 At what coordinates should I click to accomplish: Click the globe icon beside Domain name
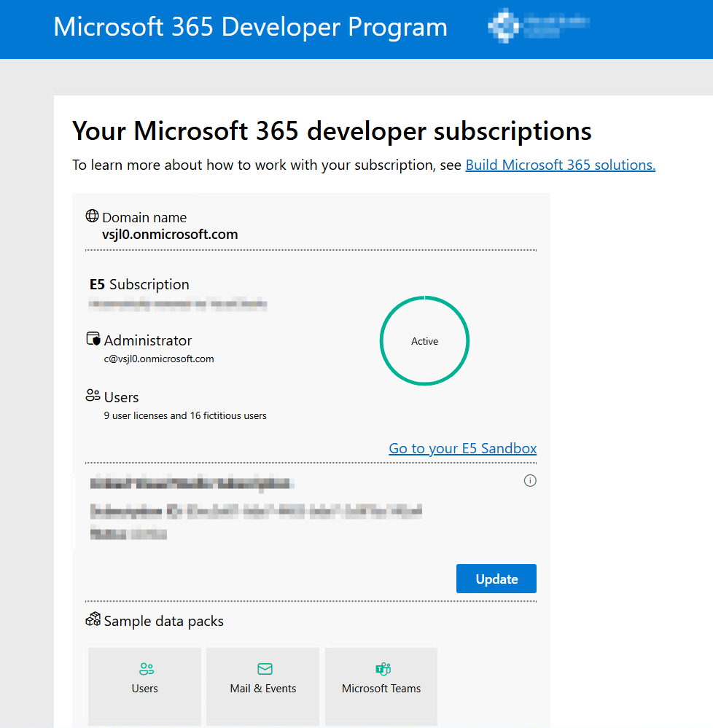click(x=92, y=216)
